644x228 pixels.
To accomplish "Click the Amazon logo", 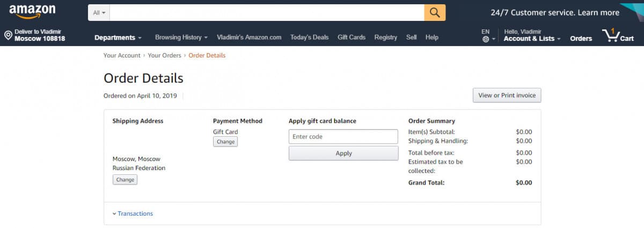I will point(32,12).
